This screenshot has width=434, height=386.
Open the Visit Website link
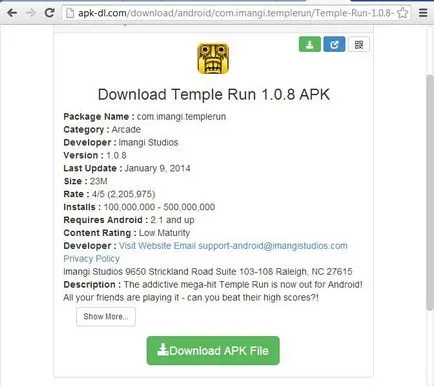(145, 246)
